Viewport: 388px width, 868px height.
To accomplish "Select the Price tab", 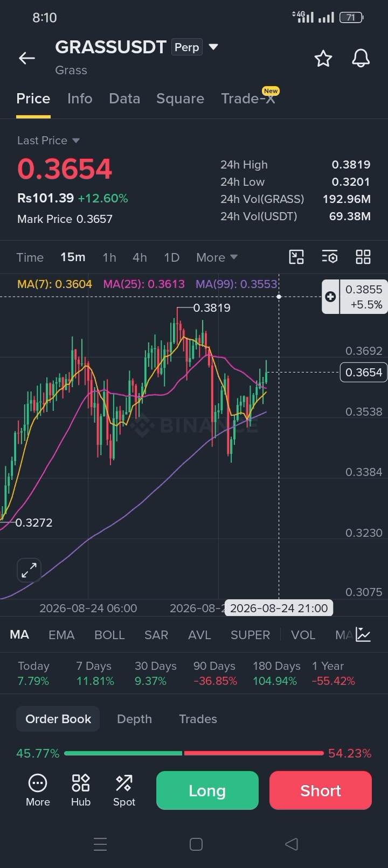I will click(33, 99).
